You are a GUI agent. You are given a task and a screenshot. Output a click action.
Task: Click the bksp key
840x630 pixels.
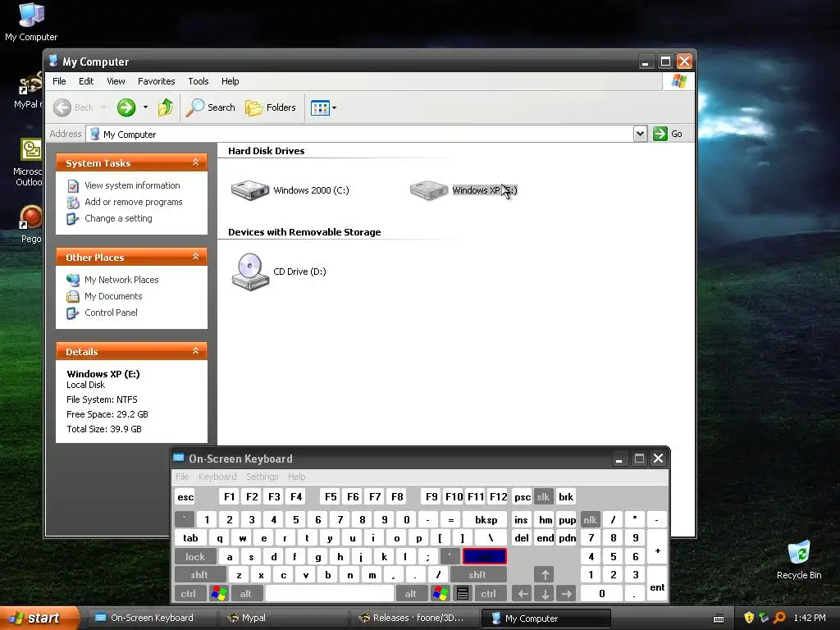pos(486,519)
